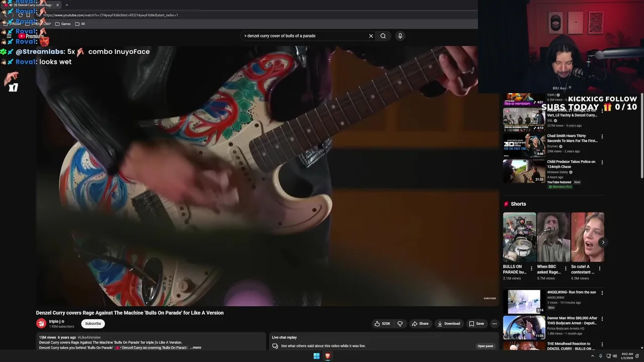Save the video to a playlist
Screen dimensions: 644x362
tap(476, 324)
